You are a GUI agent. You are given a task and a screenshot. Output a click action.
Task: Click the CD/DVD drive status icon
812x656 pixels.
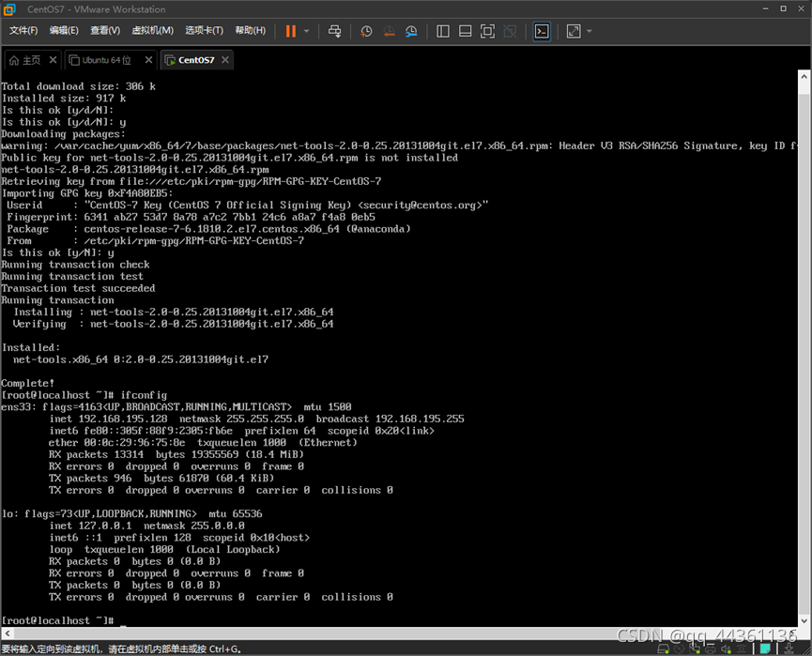[679, 648]
